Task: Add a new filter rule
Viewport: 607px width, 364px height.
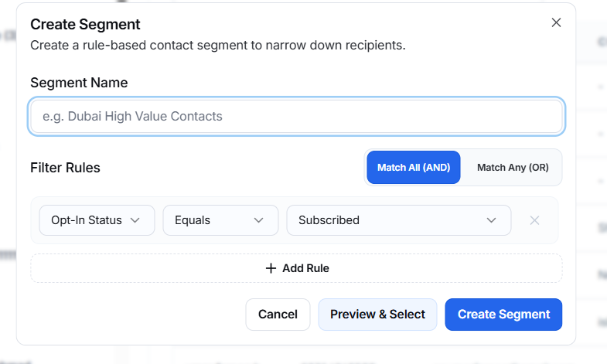Action: [x=296, y=268]
